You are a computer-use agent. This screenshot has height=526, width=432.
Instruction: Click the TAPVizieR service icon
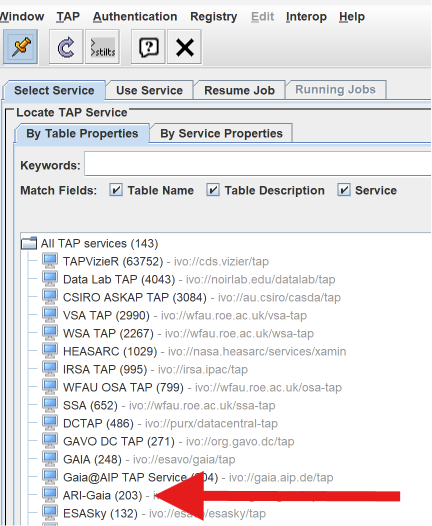coord(50,261)
